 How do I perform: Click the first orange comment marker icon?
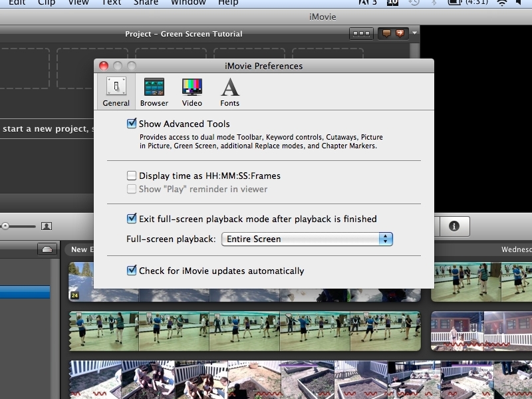point(386,33)
